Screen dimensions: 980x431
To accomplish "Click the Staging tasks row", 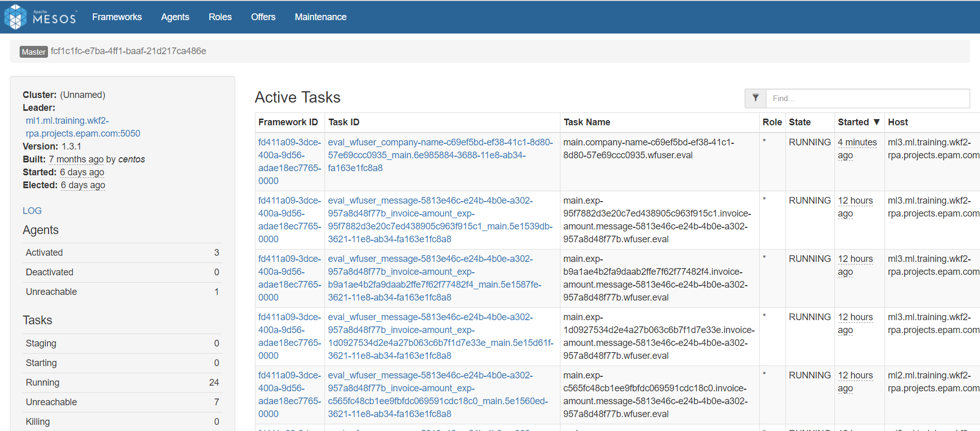I will [x=122, y=343].
